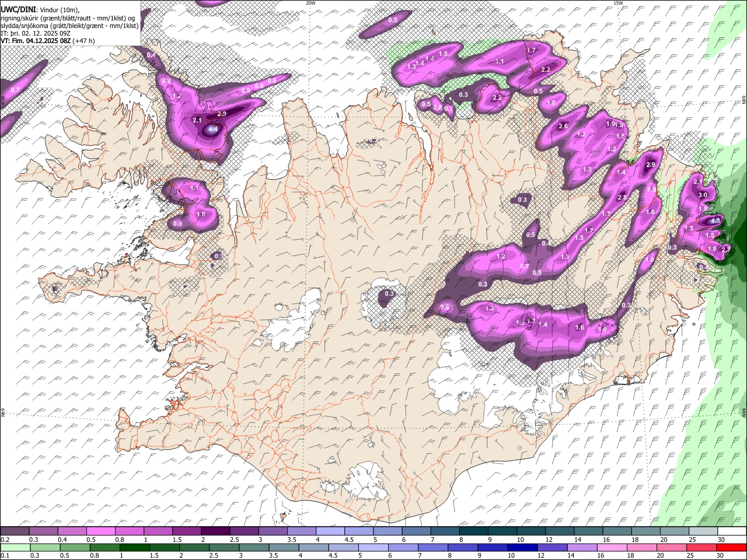Select palest green lower-bar swatch between 0.1 and 0.3
This screenshot has height=560, width=747.
coord(15,548)
